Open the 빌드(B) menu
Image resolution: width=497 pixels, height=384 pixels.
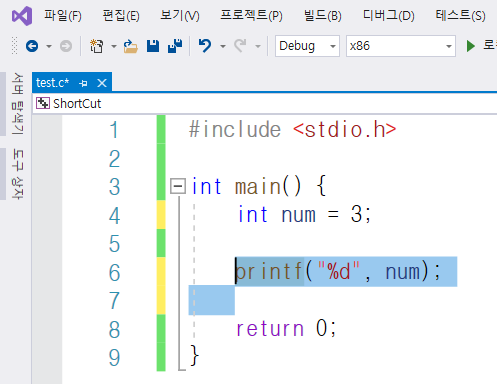click(x=323, y=16)
